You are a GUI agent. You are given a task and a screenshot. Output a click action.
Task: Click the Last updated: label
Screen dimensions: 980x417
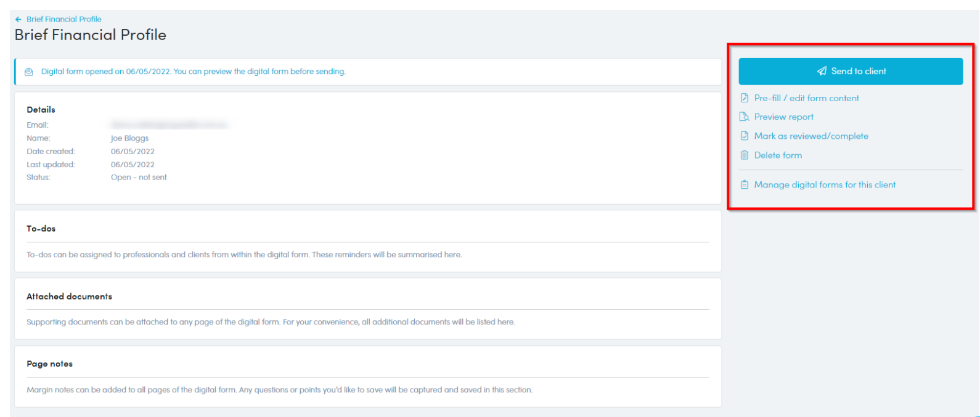pos(51,165)
